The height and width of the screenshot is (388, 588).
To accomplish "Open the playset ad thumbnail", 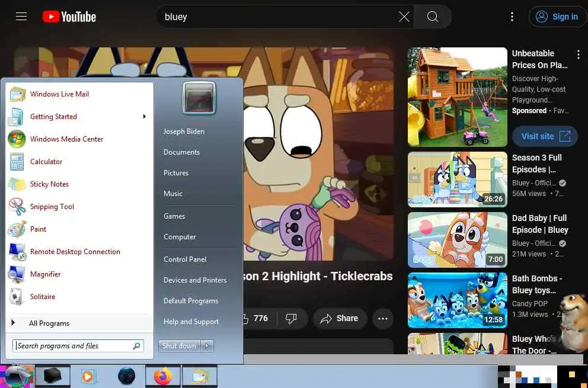I will pos(457,97).
